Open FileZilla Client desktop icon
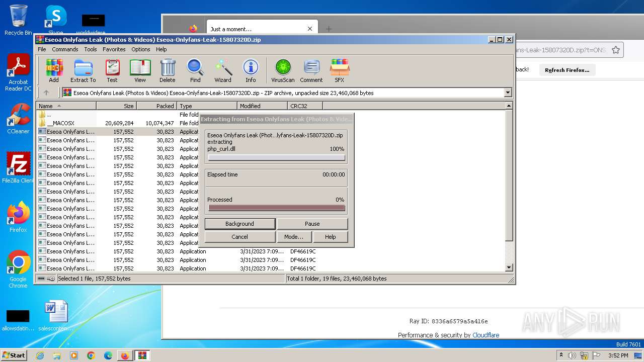Image resolution: width=644 pixels, height=362 pixels. (18, 167)
